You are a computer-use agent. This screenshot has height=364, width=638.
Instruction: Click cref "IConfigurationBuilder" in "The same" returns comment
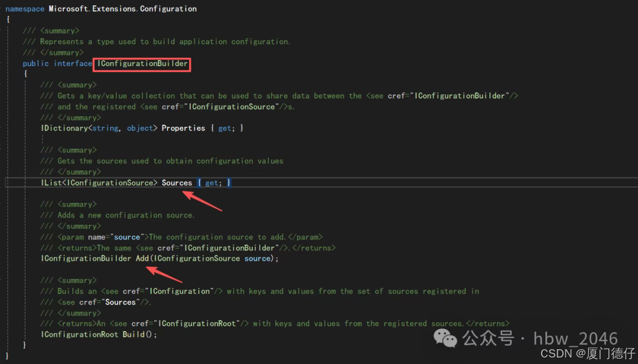[x=229, y=248]
